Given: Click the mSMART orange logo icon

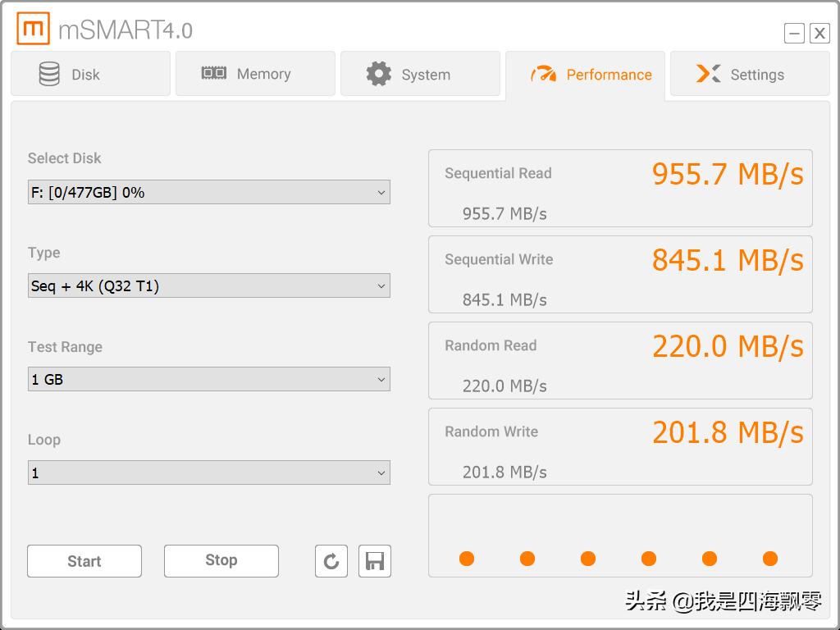Looking at the screenshot, I should coord(33,30).
